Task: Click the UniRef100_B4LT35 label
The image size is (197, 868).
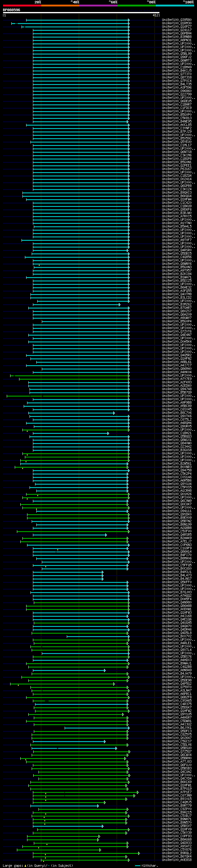Action: 177,84
